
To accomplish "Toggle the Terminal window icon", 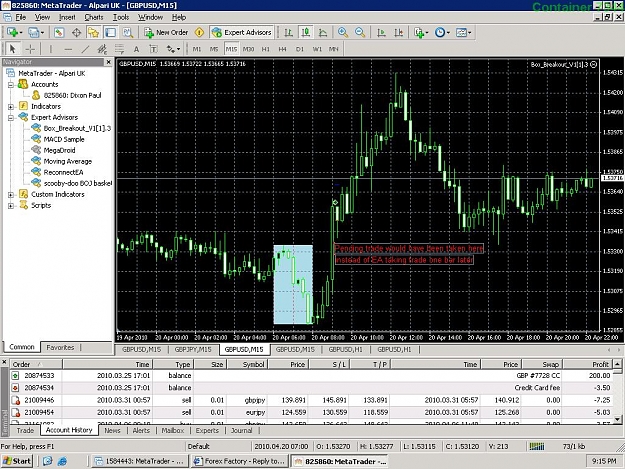I will tap(110, 33).
